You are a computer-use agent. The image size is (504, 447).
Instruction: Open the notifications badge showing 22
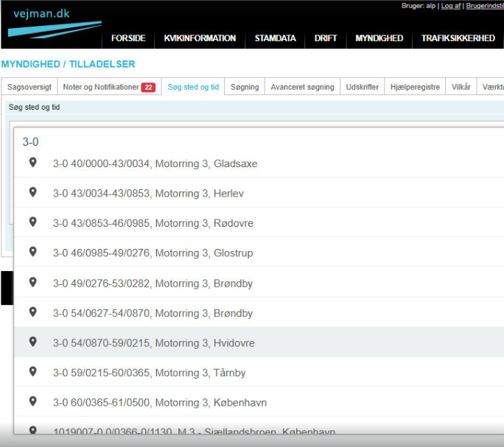[x=148, y=87]
